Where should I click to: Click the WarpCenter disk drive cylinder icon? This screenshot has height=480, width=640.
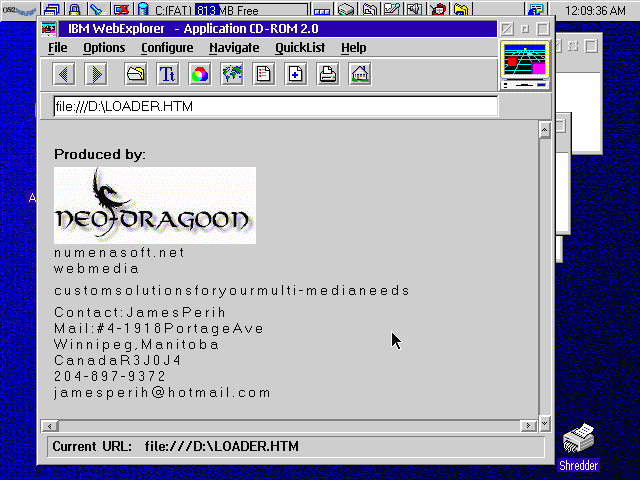(143, 10)
